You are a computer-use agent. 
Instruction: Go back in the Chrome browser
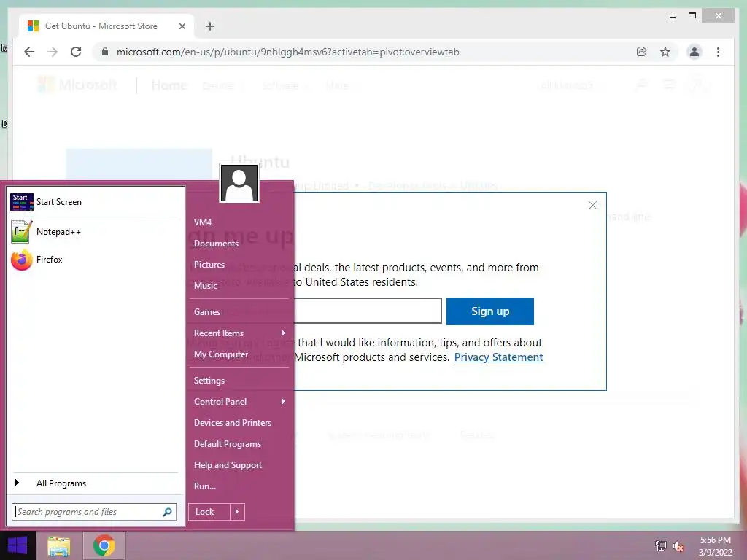click(x=29, y=52)
